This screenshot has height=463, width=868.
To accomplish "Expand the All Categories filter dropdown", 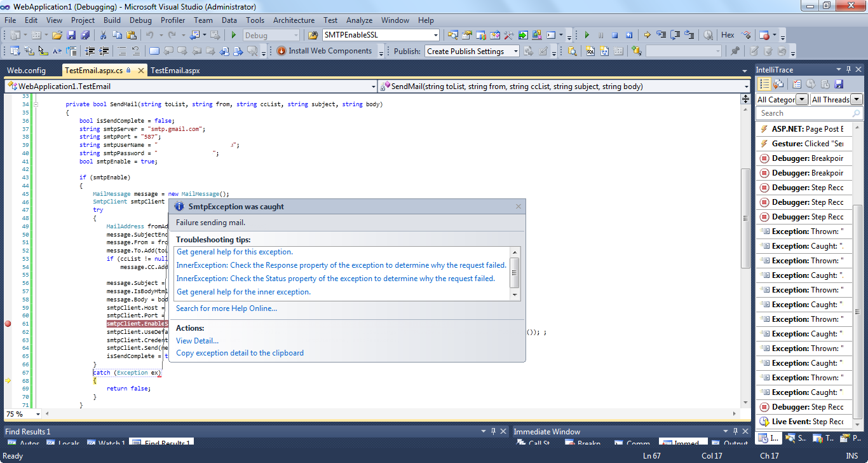I will 802,99.
